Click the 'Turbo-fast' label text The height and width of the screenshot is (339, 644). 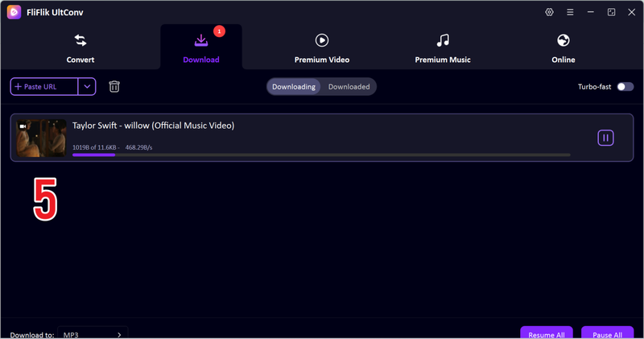pos(594,87)
